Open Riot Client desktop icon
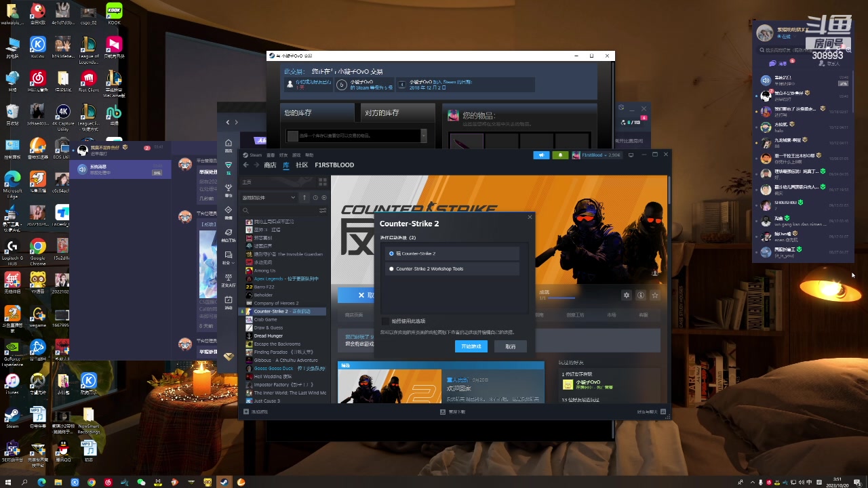 point(88,81)
